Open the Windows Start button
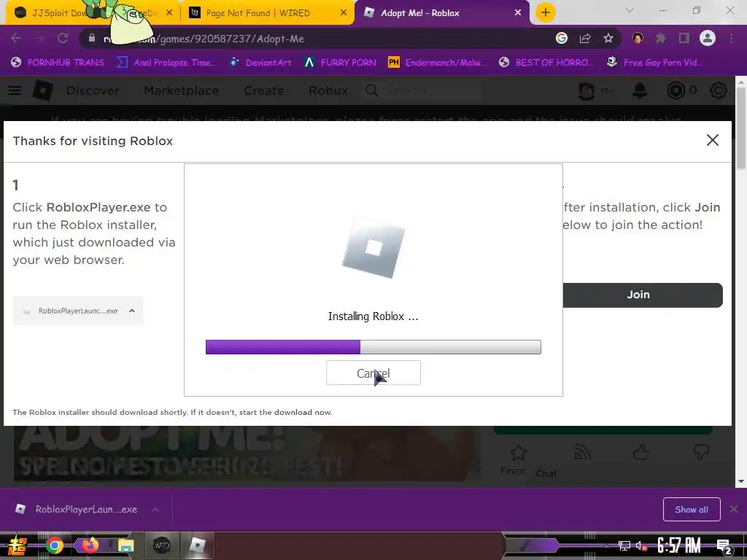Viewport: 747px width, 560px height. [x=16, y=545]
